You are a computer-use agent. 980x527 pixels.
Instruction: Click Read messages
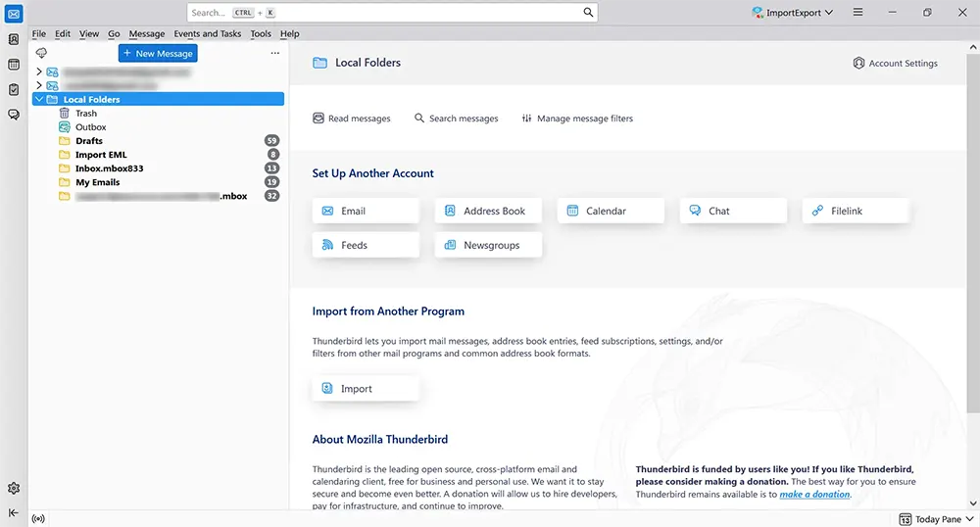tap(352, 118)
